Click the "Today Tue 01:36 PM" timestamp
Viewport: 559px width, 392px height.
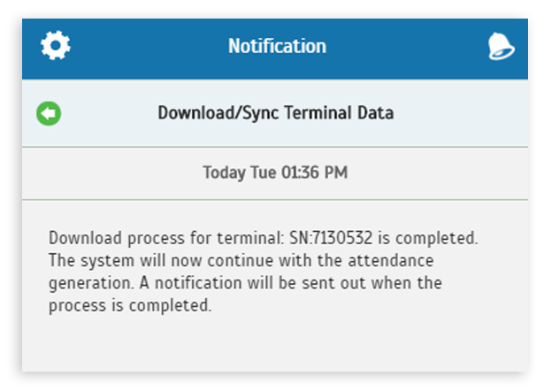(x=275, y=173)
